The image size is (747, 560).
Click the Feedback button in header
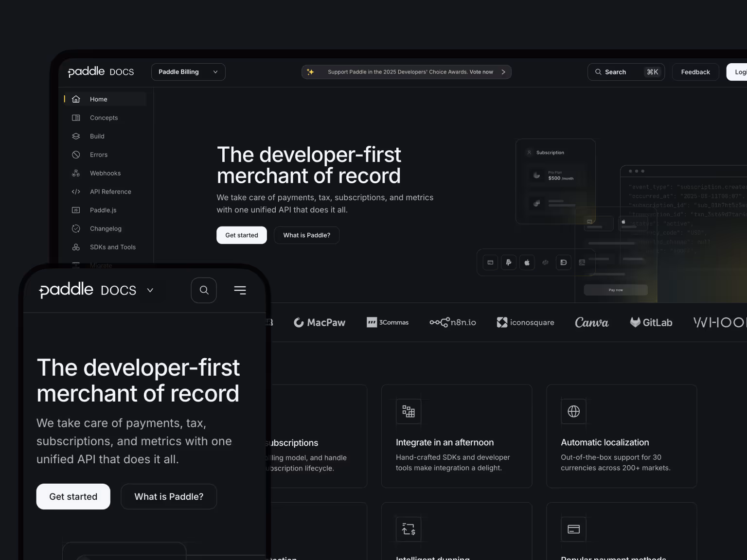pos(695,72)
